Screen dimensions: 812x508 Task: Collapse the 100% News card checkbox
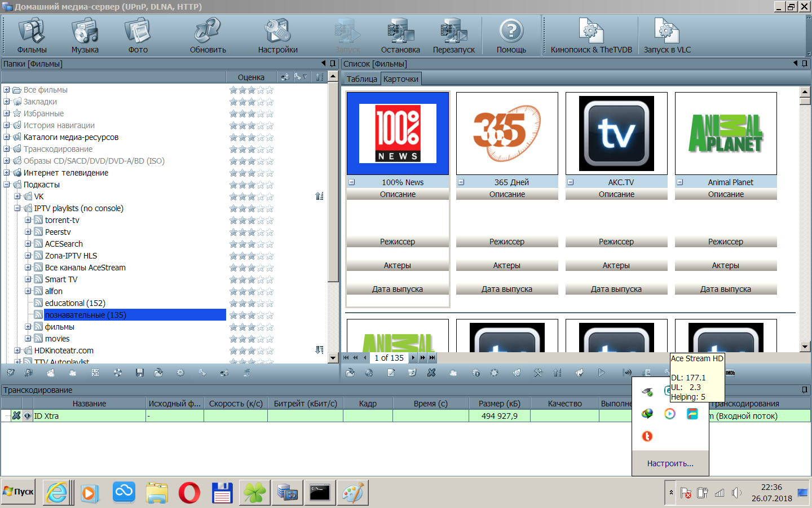pyautogui.click(x=351, y=182)
